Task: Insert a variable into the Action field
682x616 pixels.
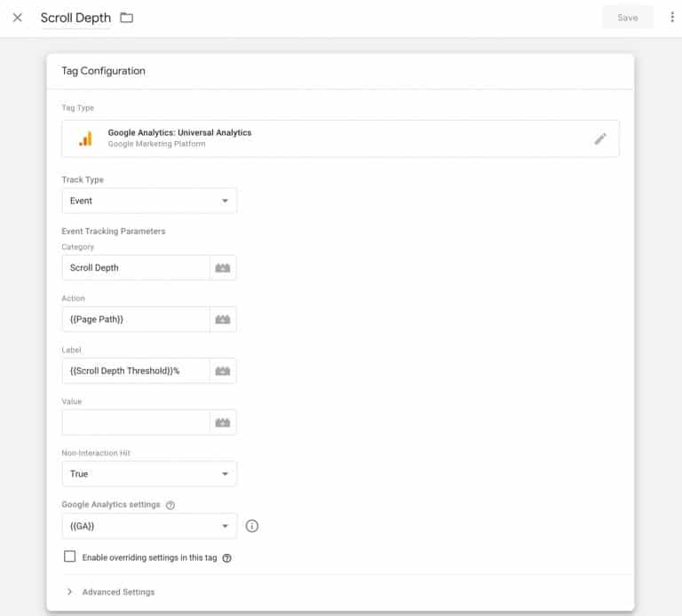Action: [223, 320]
